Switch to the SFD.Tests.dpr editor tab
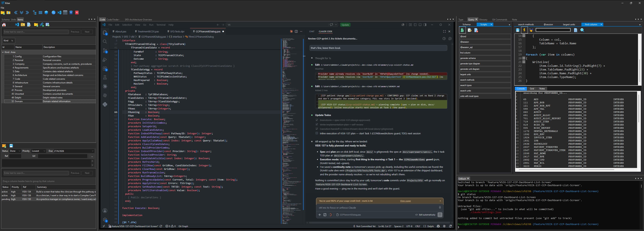 (177, 31)
